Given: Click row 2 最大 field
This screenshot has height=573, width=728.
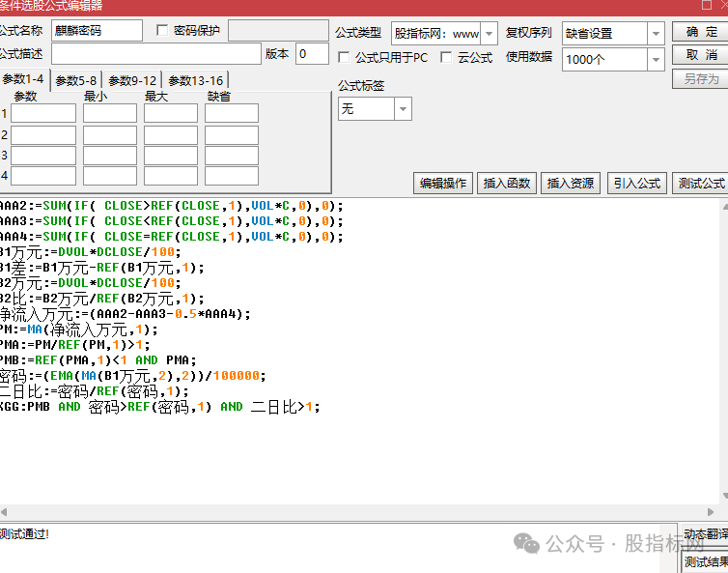Looking at the screenshot, I should pyautogui.click(x=171, y=135).
